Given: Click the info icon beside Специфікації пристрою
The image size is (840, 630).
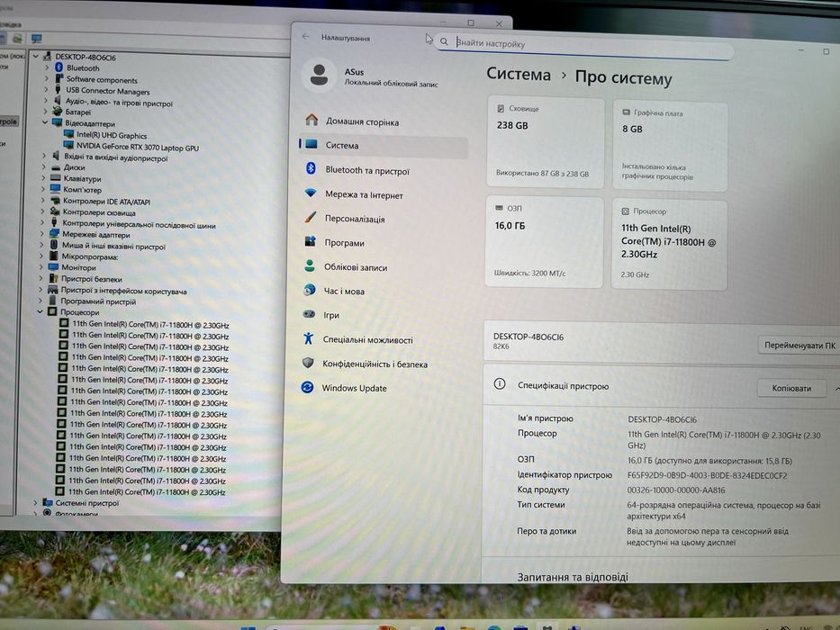Looking at the screenshot, I should 500,383.
